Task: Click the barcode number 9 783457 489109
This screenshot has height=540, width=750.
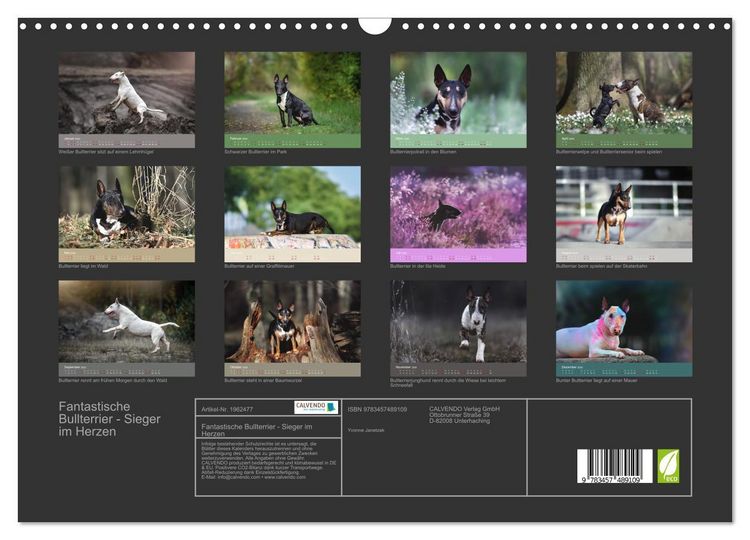Action: point(612,480)
